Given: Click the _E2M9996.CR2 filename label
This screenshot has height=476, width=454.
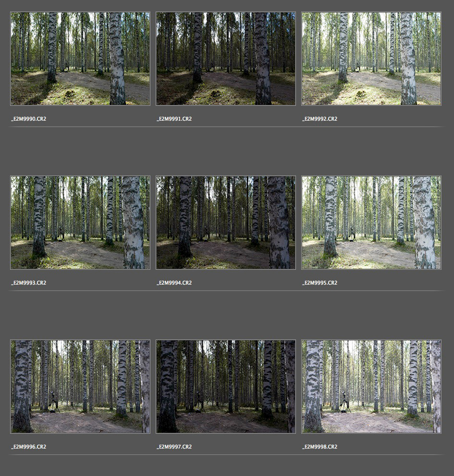Looking at the screenshot, I should click(x=29, y=447).
